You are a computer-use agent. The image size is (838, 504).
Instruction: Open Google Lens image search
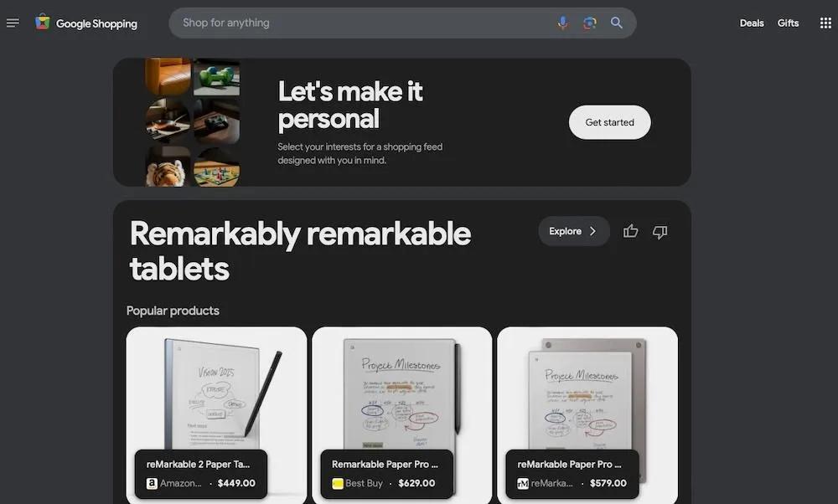(x=589, y=23)
